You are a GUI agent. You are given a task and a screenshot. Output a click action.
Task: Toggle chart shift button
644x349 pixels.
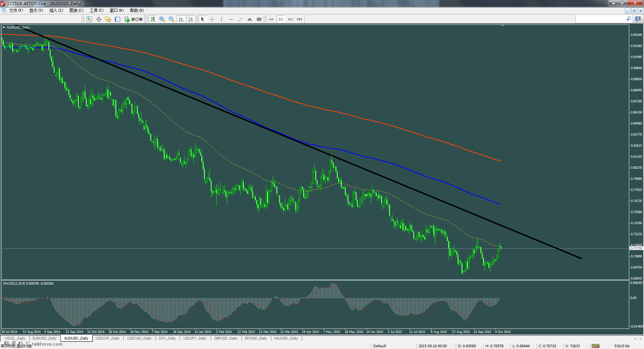coord(191,19)
